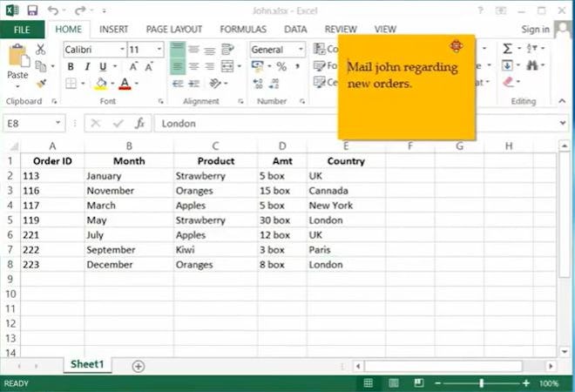Undo the last action
The height and width of the screenshot is (392, 575).
[x=53, y=10]
